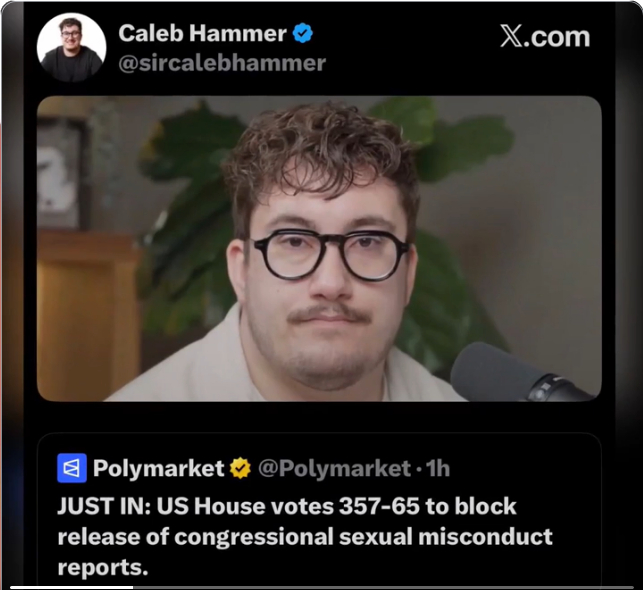Screen dimensions: 643x590
Task: Click the framed picture in video background
Action: [x=62, y=172]
